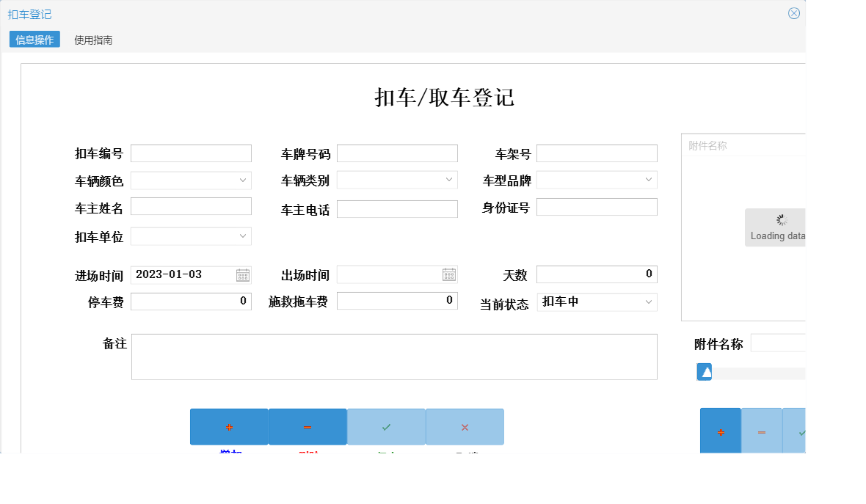Click the red X cancel icon
The width and height of the screenshot is (866, 504).
click(464, 426)
